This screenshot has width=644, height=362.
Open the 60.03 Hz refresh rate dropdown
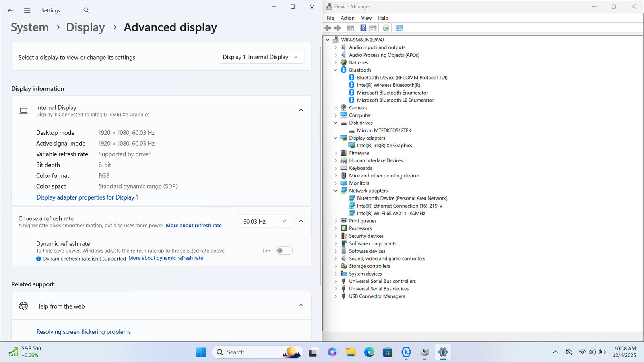265,221
